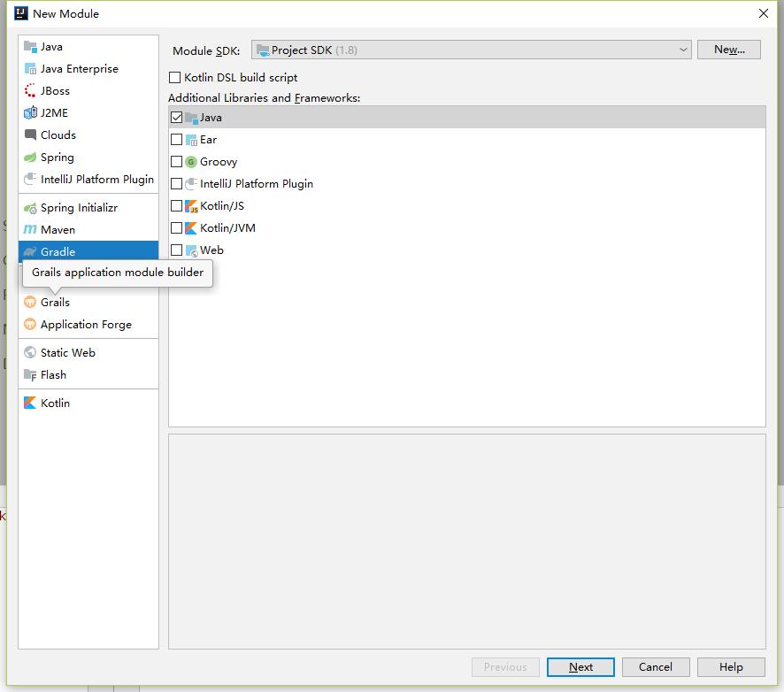Check the IntelliJ Platform Plugin framework checkbox

click(176, 183)
